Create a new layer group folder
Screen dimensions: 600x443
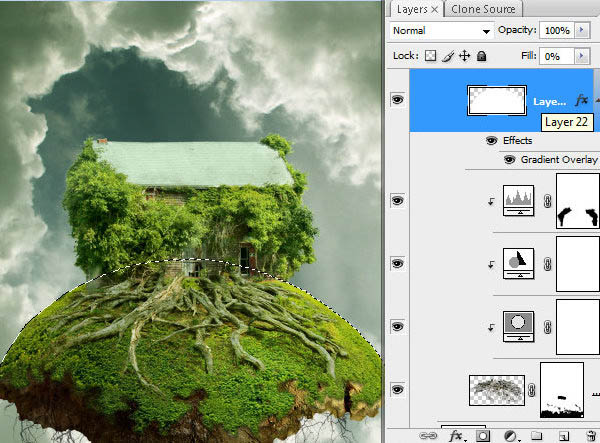coord(536,436)
